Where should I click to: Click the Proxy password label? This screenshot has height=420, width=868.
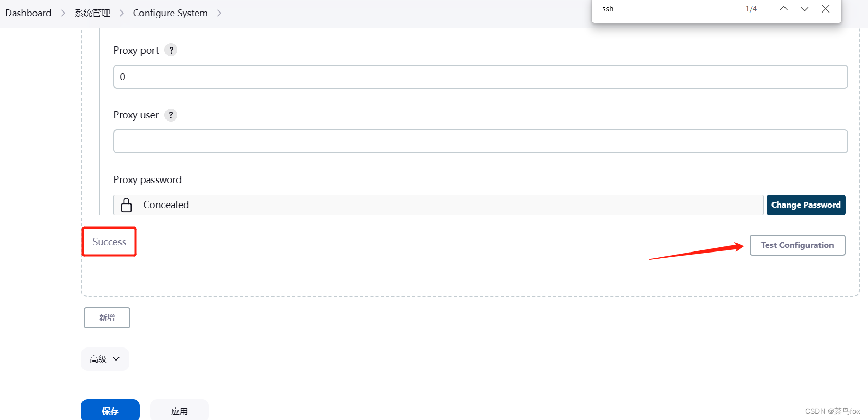pos(148,180)
